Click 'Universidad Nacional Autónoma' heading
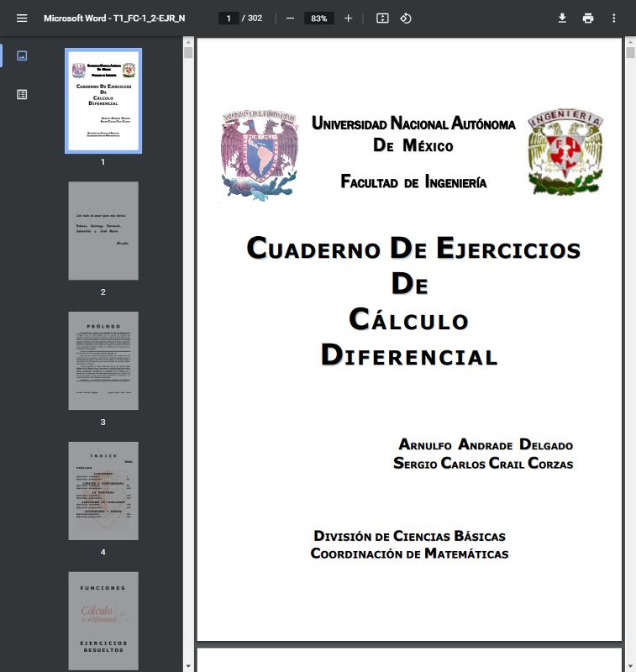The image size is (636, 672). pos(413,123)
